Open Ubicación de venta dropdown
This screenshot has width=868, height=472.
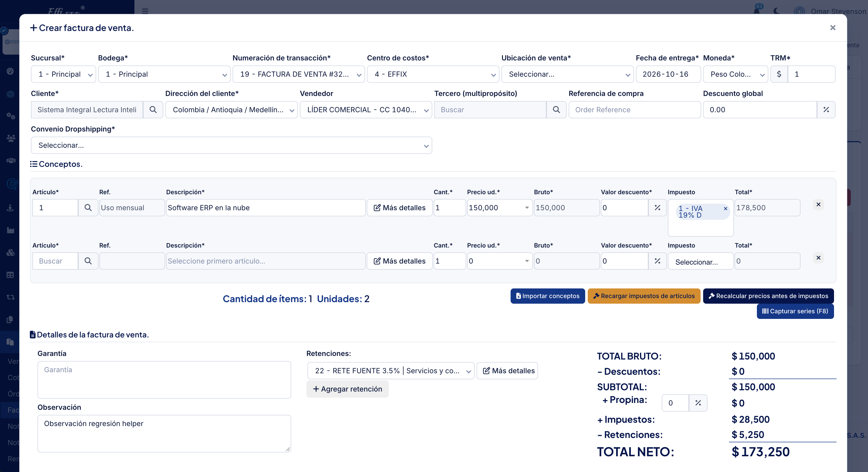tap(567, 74)
